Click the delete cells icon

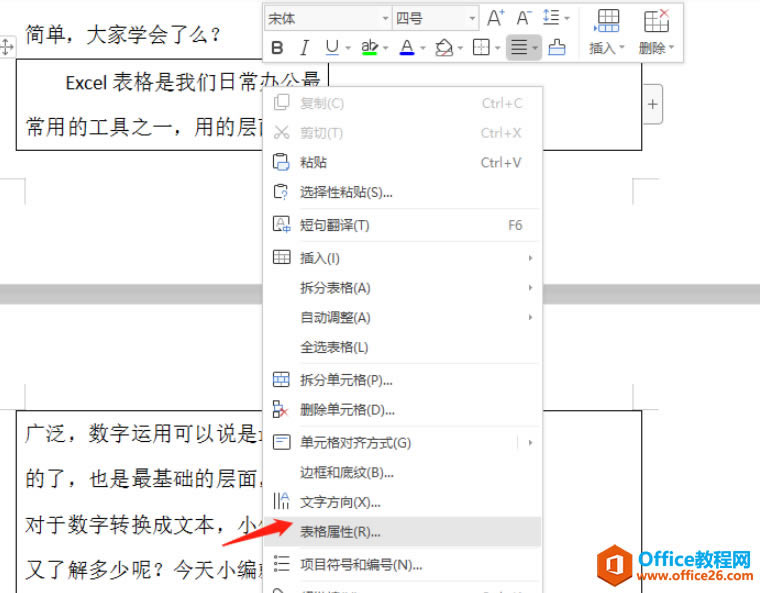pos(281,409)
